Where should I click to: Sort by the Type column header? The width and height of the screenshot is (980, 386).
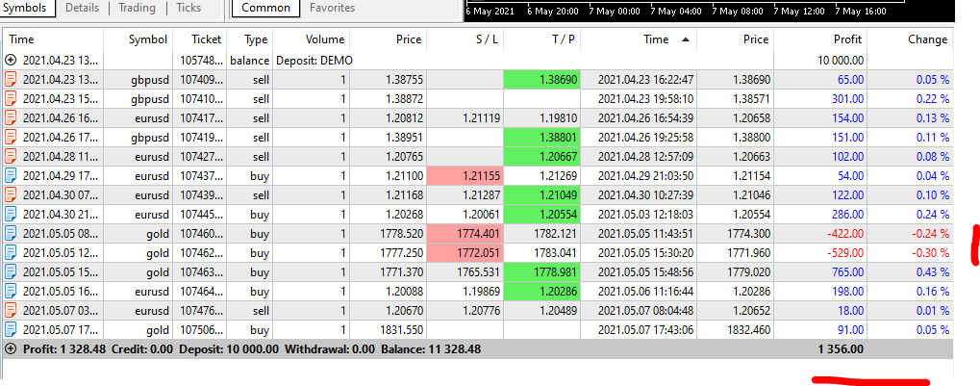(x=256, y=39)
